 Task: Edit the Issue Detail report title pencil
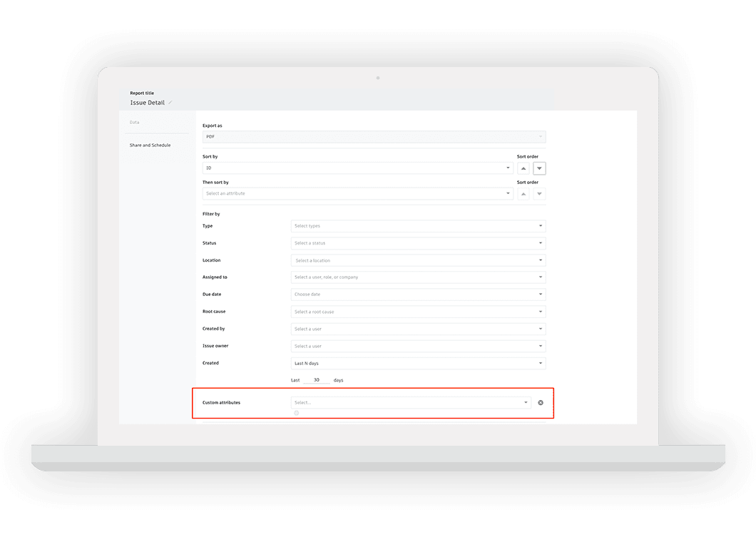170,103
